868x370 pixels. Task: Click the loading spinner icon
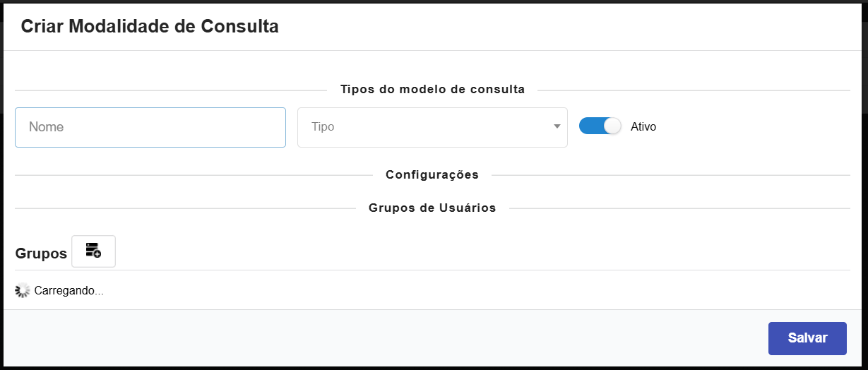(x=22, y=290)
